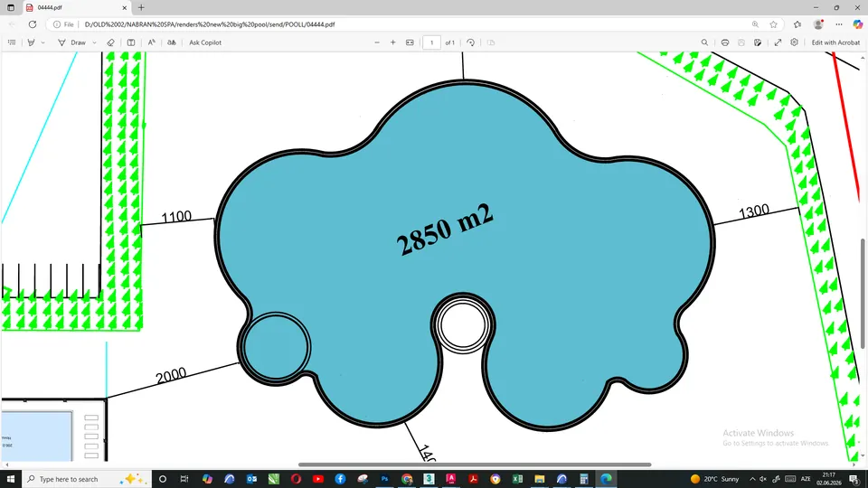868x488 pixels.
Task: Enter full screen mode
Action: point(778,42)
